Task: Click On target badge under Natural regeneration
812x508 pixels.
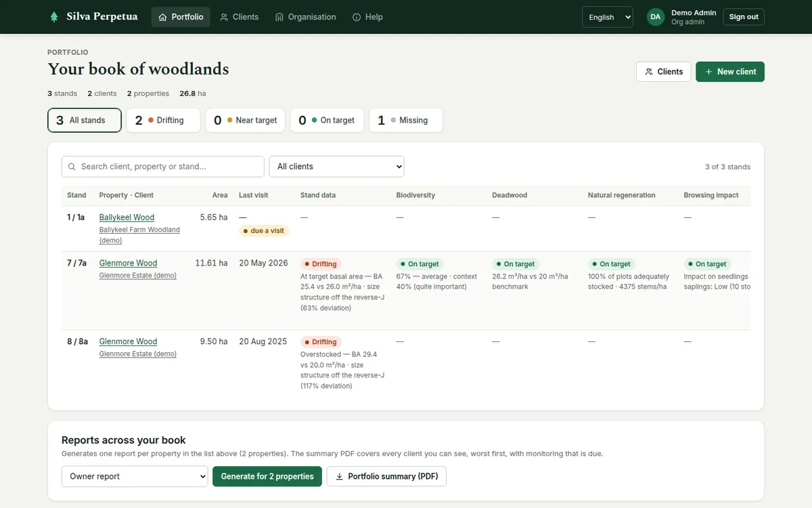Action: [612, 264]
